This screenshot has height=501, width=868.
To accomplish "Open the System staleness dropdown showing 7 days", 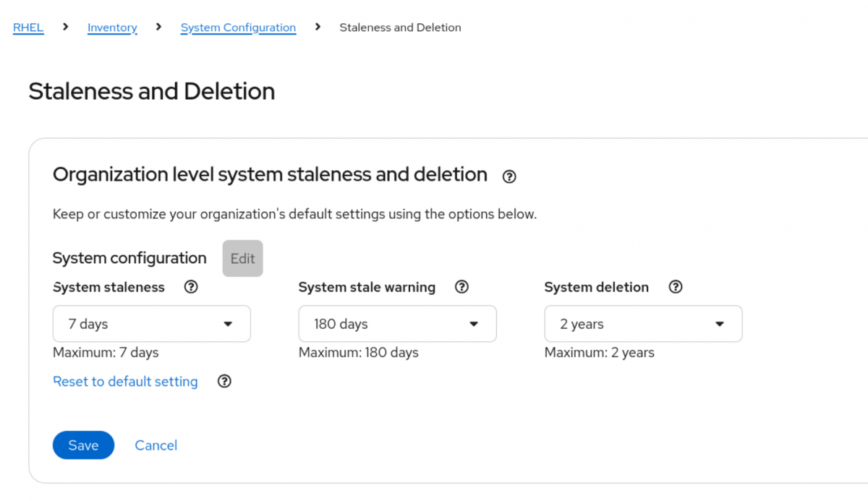I will [x=151, y=324].
